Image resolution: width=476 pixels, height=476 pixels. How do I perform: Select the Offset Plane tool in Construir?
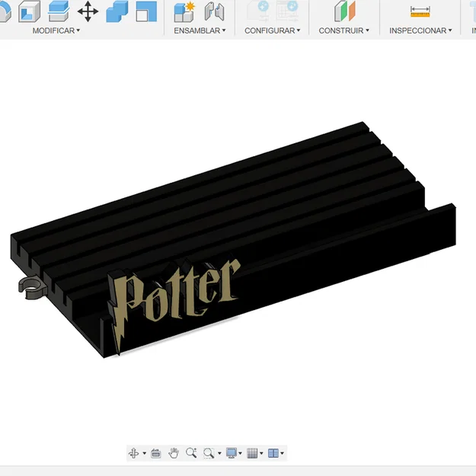(x=344, y=11)
